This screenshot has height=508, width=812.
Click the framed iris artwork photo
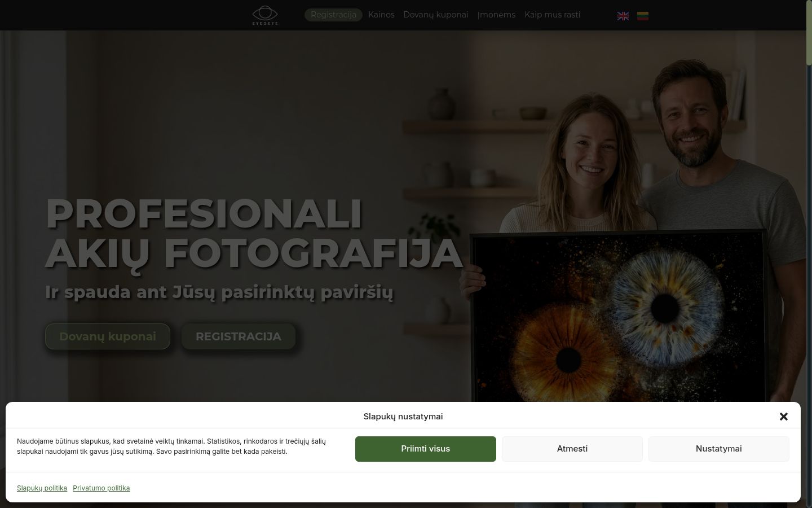coord(620,316)
